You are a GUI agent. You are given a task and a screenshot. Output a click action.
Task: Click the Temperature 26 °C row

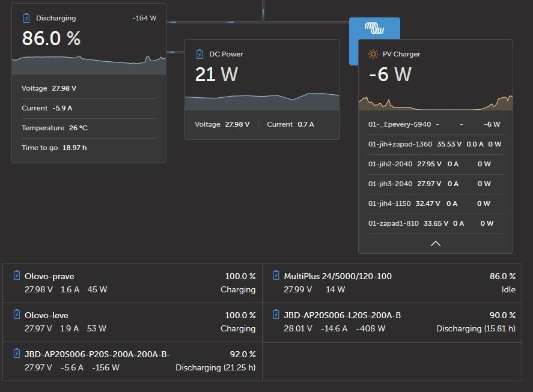(89, 128)
